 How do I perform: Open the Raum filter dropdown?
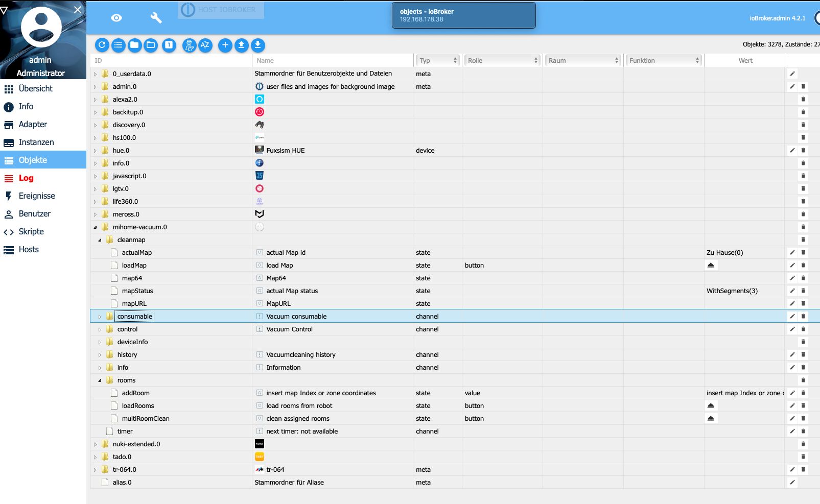tap(583, 60)
